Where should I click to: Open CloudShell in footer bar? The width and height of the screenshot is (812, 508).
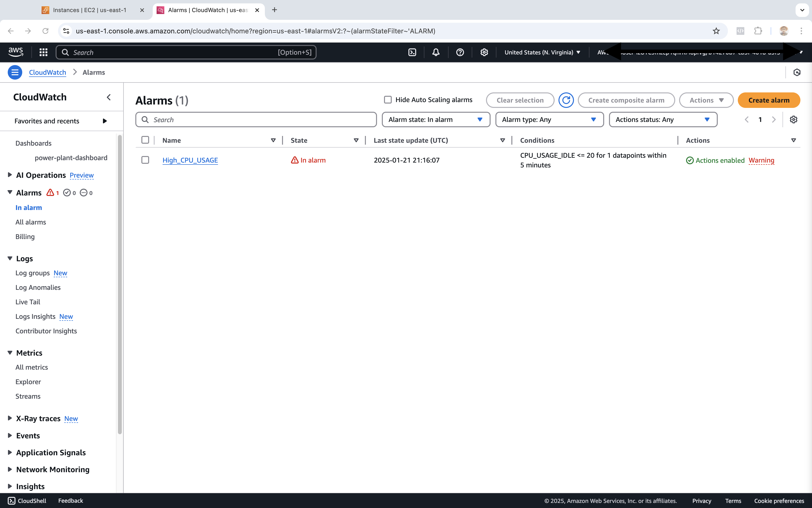27,501
